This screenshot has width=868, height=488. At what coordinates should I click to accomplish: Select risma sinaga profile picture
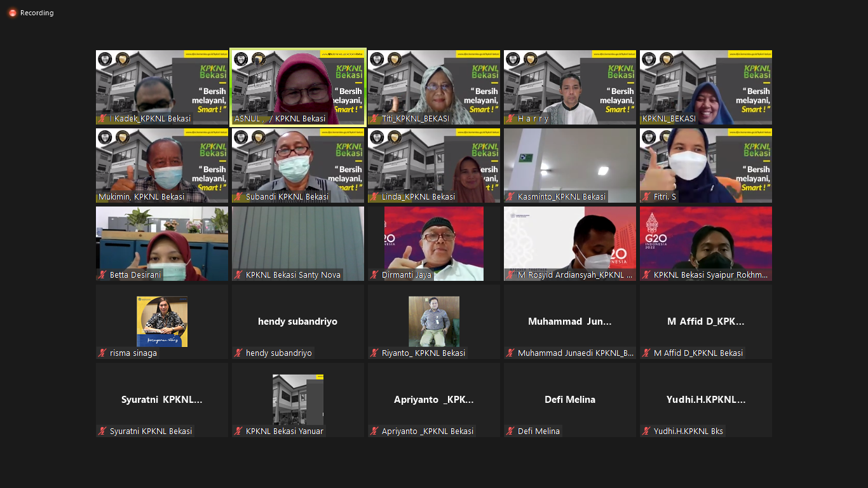click(162, 321)
